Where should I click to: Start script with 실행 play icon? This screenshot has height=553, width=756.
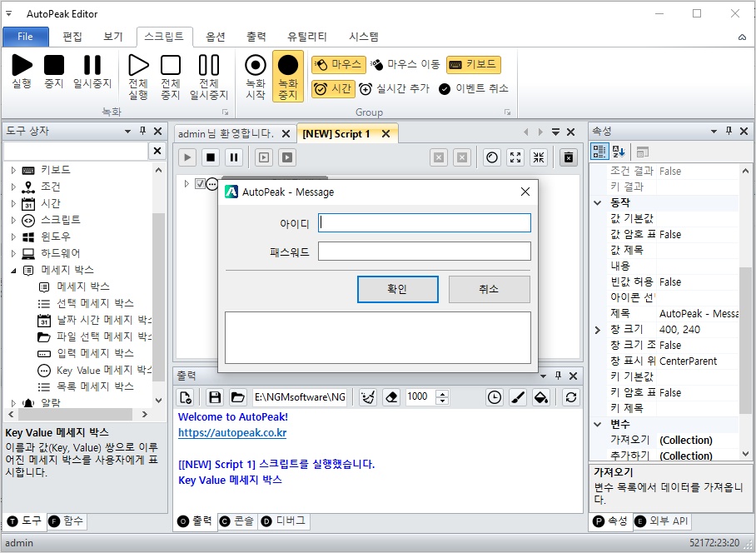click(x=22, y=71)
